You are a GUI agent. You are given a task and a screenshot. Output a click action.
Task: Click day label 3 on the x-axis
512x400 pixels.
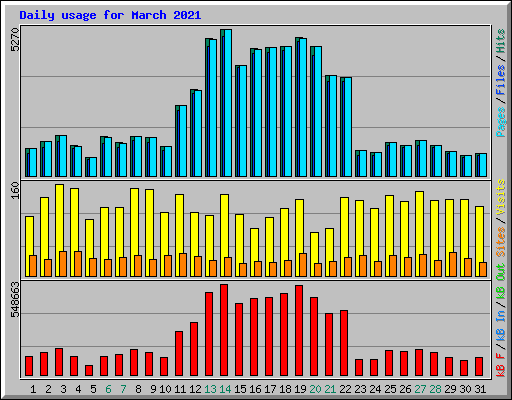pyautogui.click(x=63, y=389)
